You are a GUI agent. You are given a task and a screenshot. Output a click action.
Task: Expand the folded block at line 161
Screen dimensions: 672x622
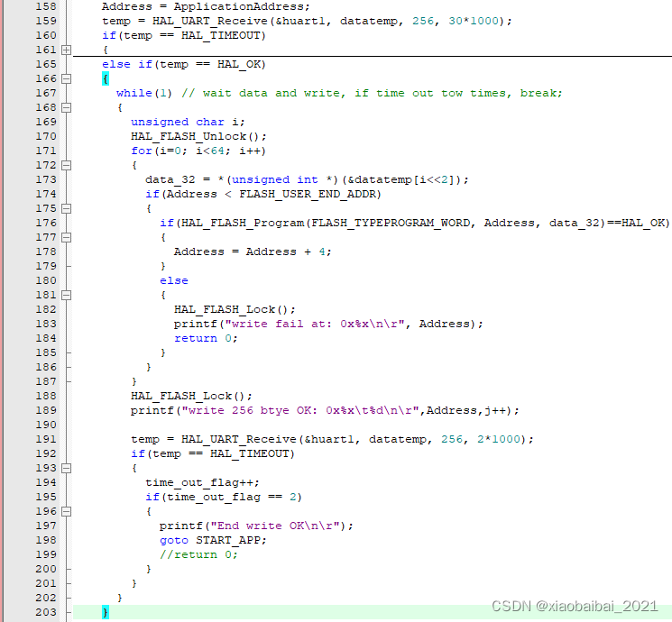click(66, 50)
